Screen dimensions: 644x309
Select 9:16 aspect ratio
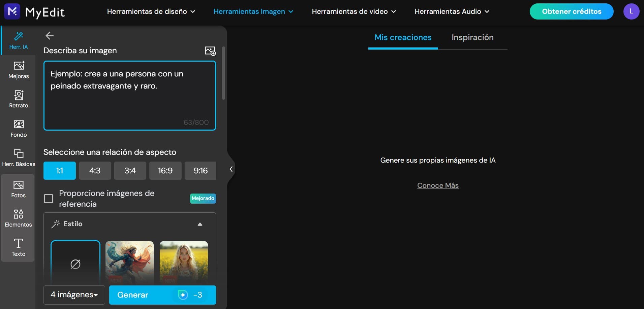tap(201, 171)
